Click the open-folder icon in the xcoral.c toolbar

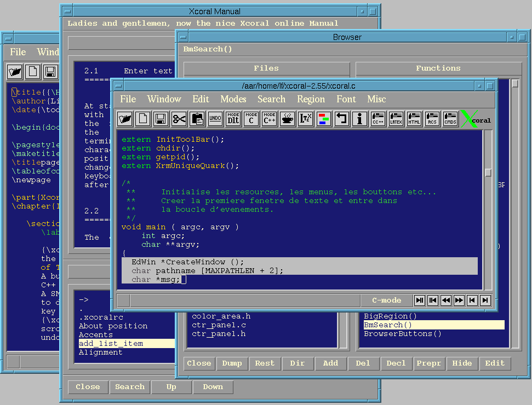[x=125, y=119]
